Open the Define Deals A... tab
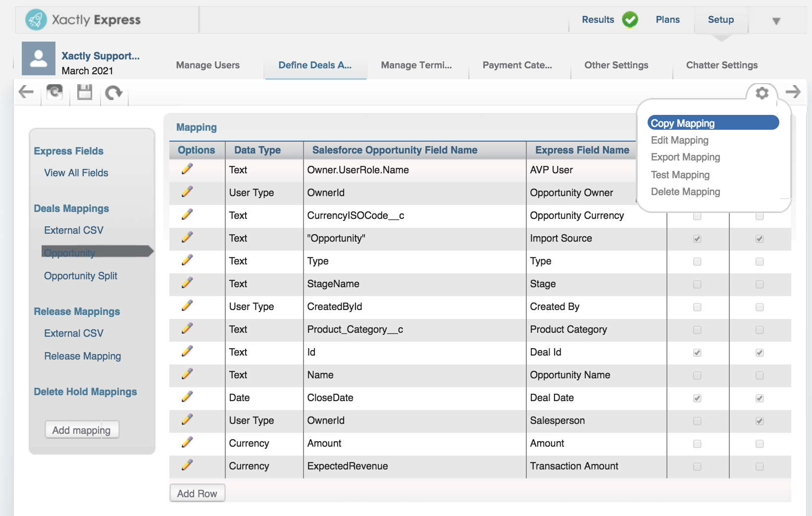 [315, 65]
